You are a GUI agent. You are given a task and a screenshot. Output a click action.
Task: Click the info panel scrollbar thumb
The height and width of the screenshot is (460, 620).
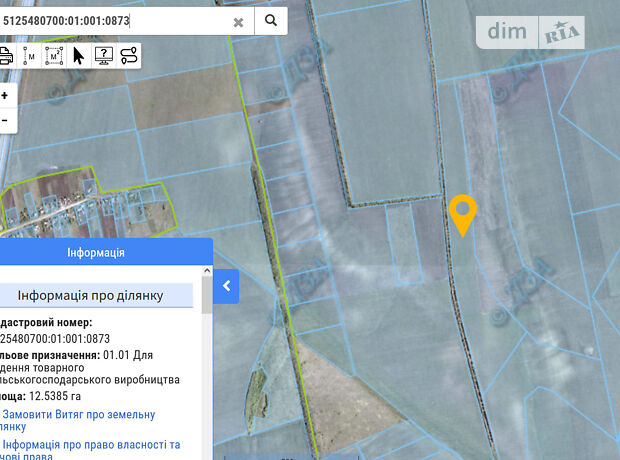click(x=206, y=296)
